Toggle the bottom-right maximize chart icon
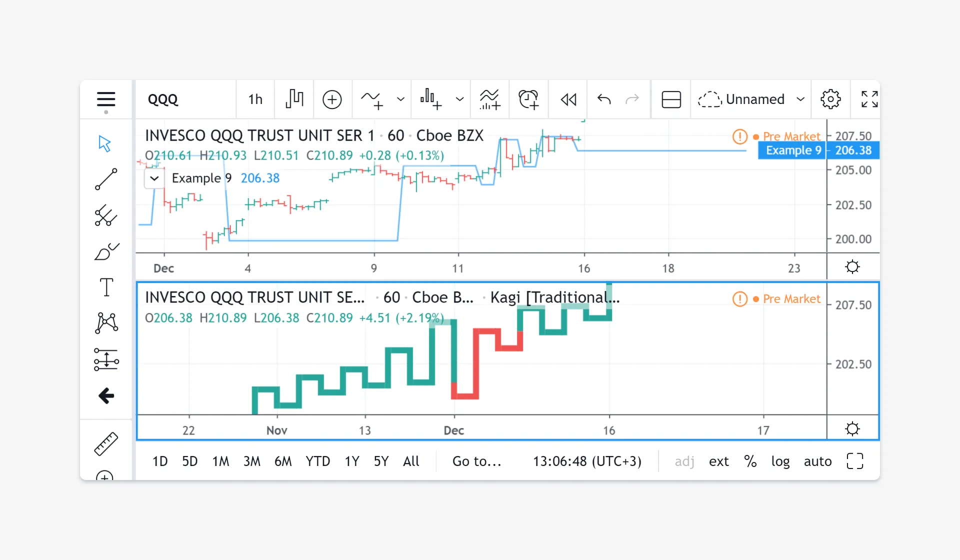 [855, 461]
